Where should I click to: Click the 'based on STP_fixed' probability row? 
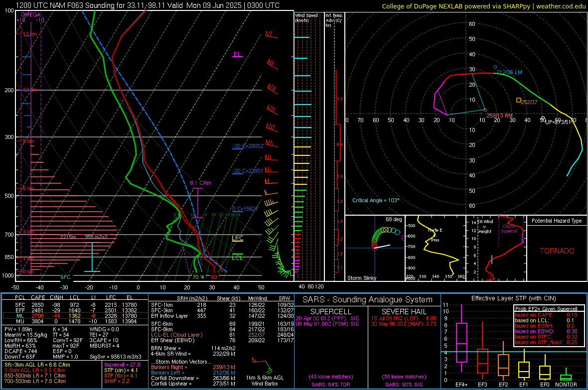(546, 342)
